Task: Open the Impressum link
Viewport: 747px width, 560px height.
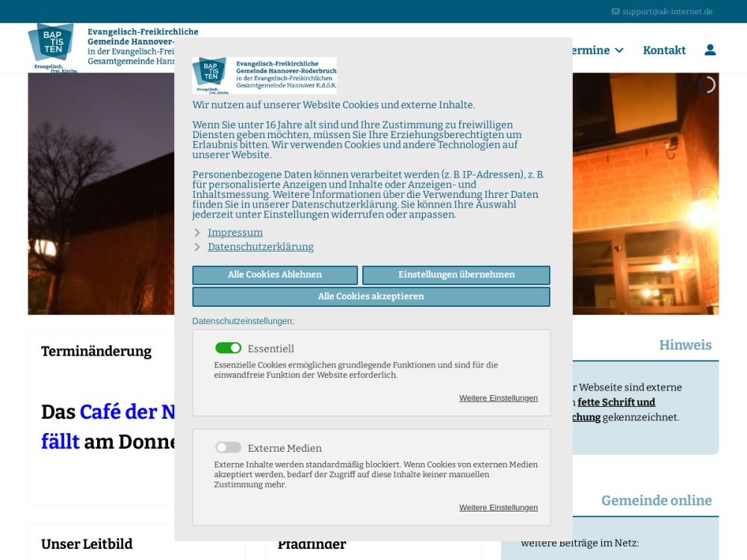Action: pyautogui.click(x=235, y=233)
